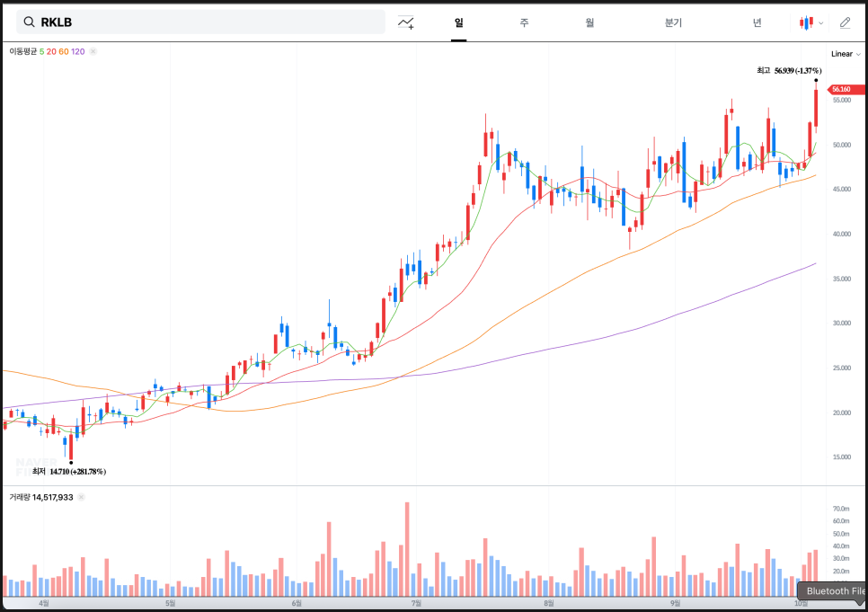
Task: Switch to the quarterly (분기) tab
Action: coord(673,22)
